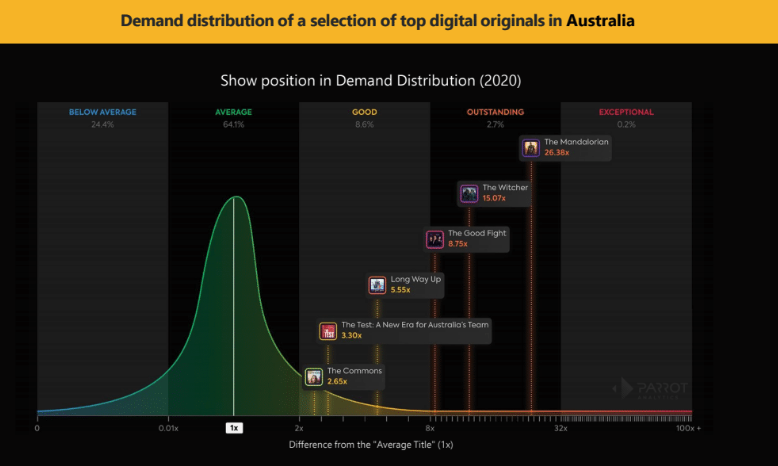Image resolution: width=778 pixels, height=466 pixels.
Task: Click the 15.07x demand value
Action: pos(494,199)
